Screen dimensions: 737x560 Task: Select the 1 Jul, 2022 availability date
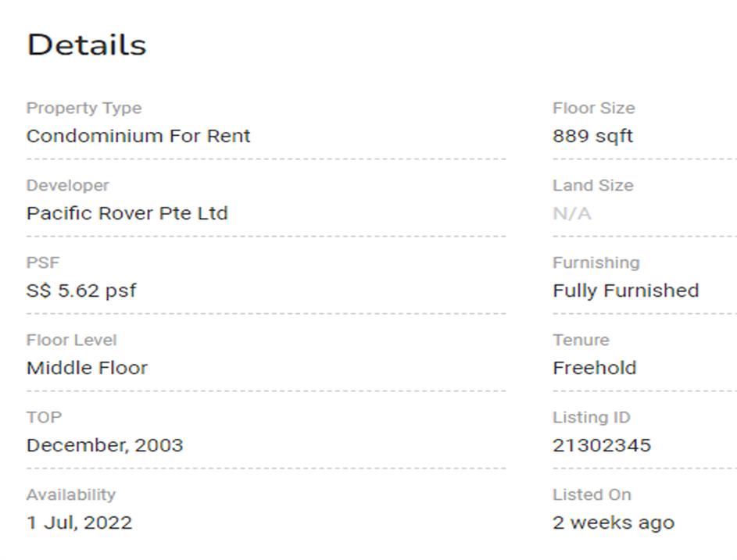click(x=79, y=523)
